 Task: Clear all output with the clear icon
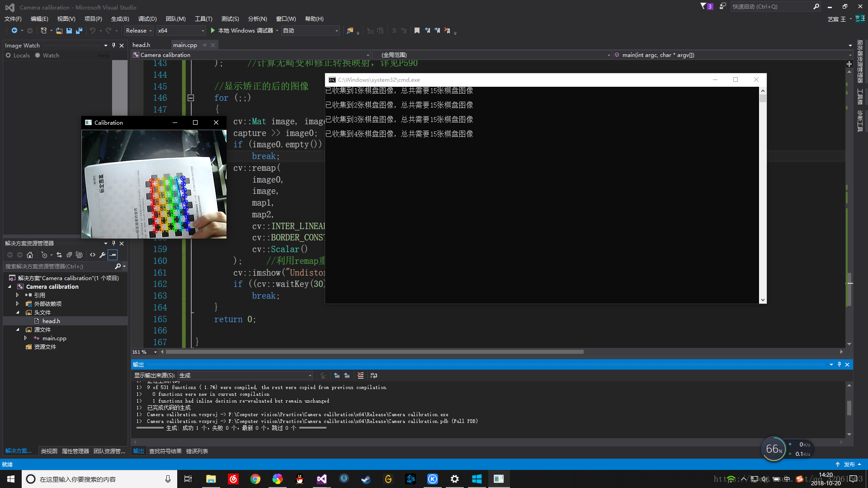click(x=360, y=375)
